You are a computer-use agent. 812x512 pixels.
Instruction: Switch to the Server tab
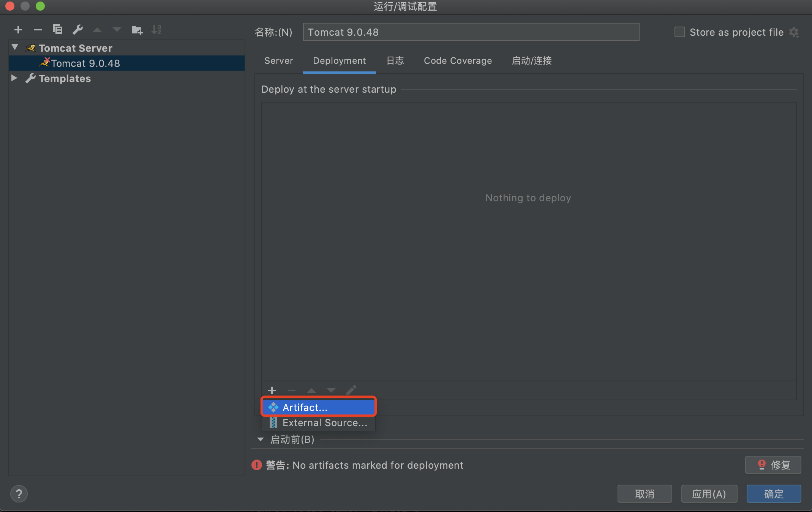pos(278,61)
